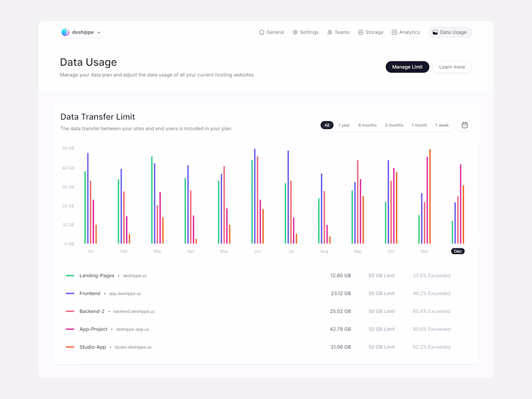Click the Jan label on chart axis

90,251
